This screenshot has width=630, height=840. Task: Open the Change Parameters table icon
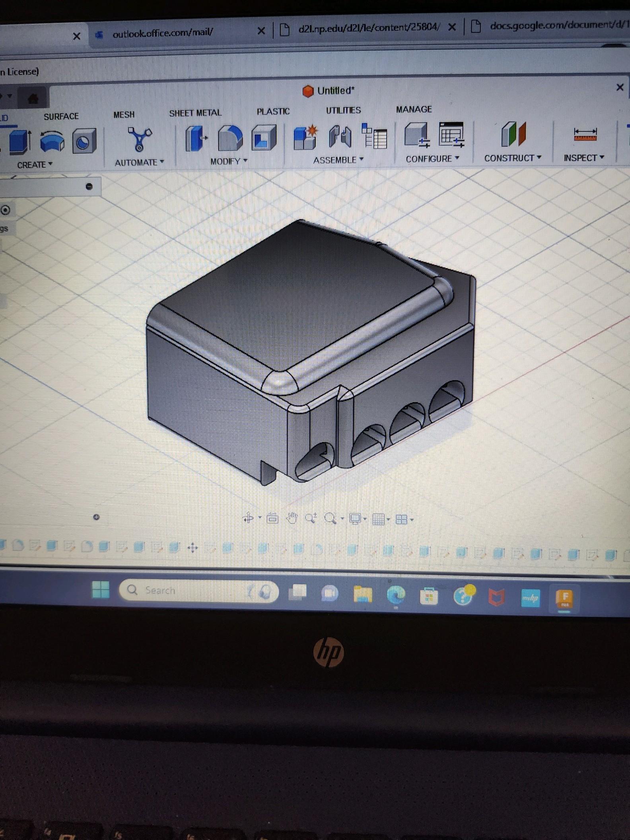click(x=451, y=134)
